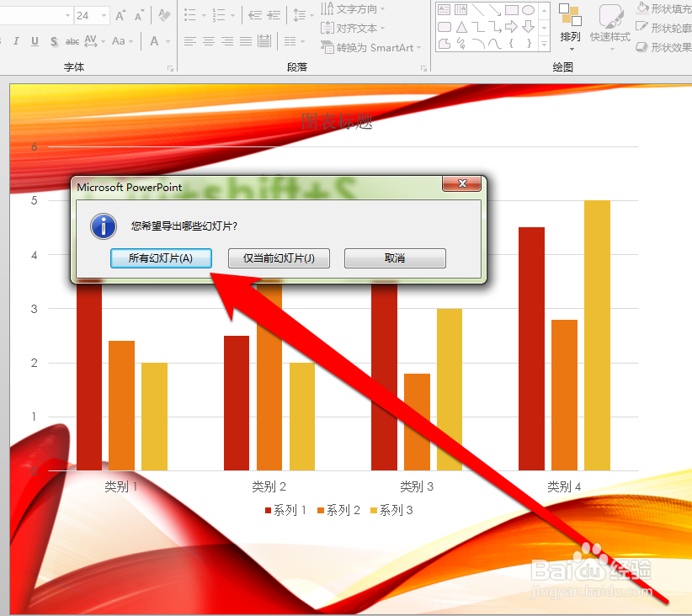Select the scribble shape
Image resolution: width=692 pixels, height=616 pixels.
461,43
